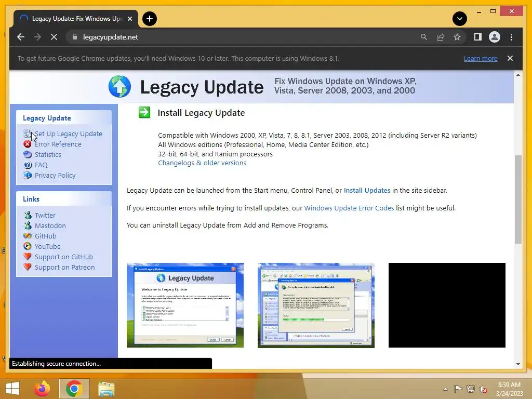The height and width of the screenshot is (399, 532).
Task: Open the tab search dropdown arrow
Action: click(x=460, y=19)
